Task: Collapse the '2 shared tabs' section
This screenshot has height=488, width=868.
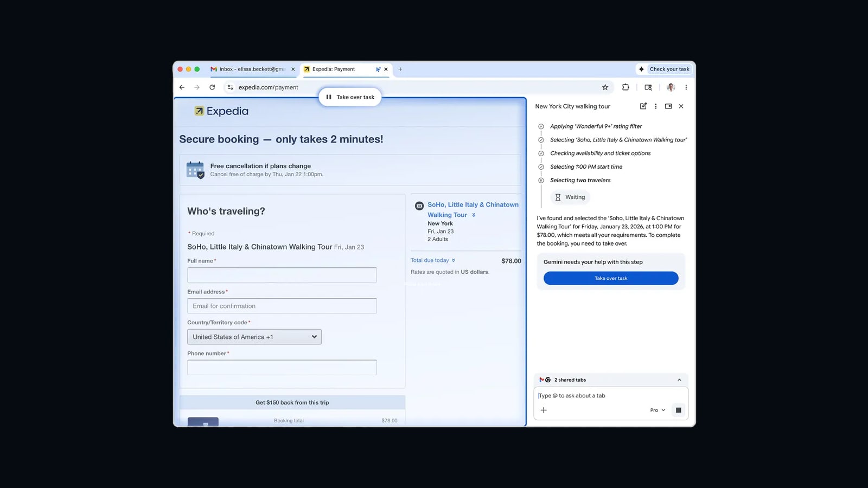Action: [x=680, y=380]
